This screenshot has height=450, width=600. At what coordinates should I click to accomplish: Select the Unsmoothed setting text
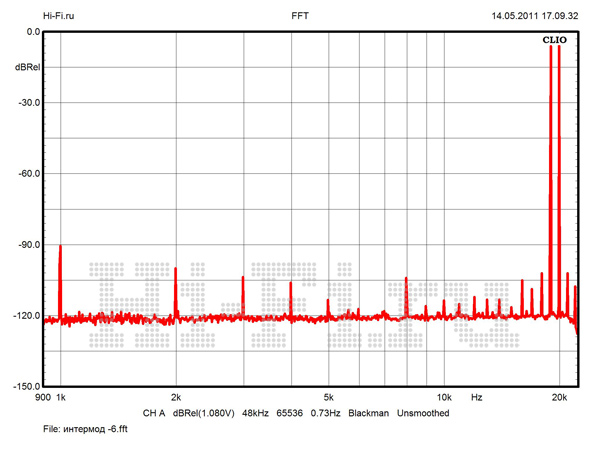pyautogui.click(x=423, y=412)
